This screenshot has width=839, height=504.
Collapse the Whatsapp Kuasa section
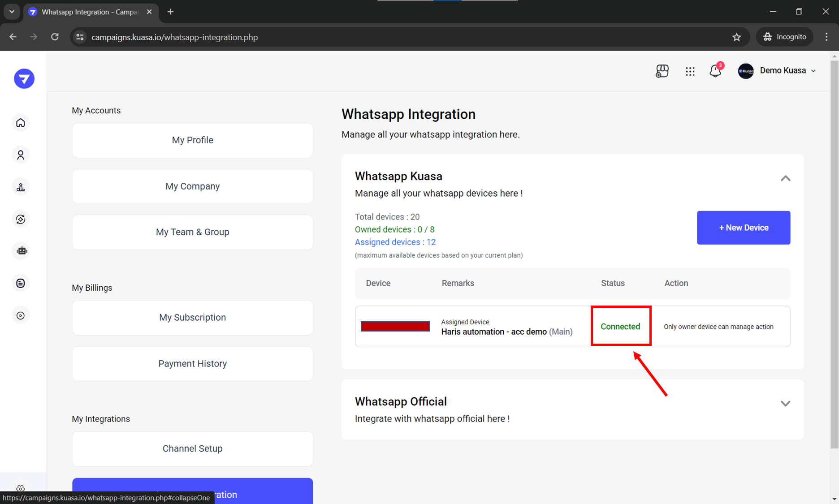(x=785, y=178)
